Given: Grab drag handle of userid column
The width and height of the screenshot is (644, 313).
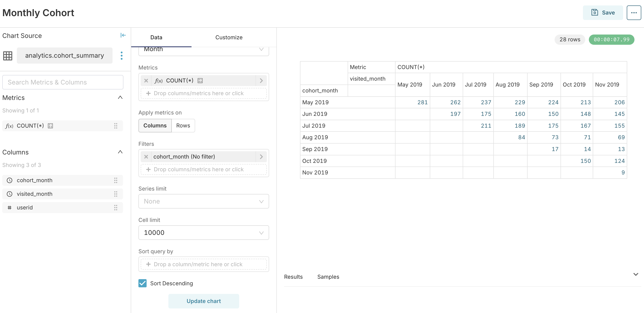Looking at the screenshot, I should 116,207.
